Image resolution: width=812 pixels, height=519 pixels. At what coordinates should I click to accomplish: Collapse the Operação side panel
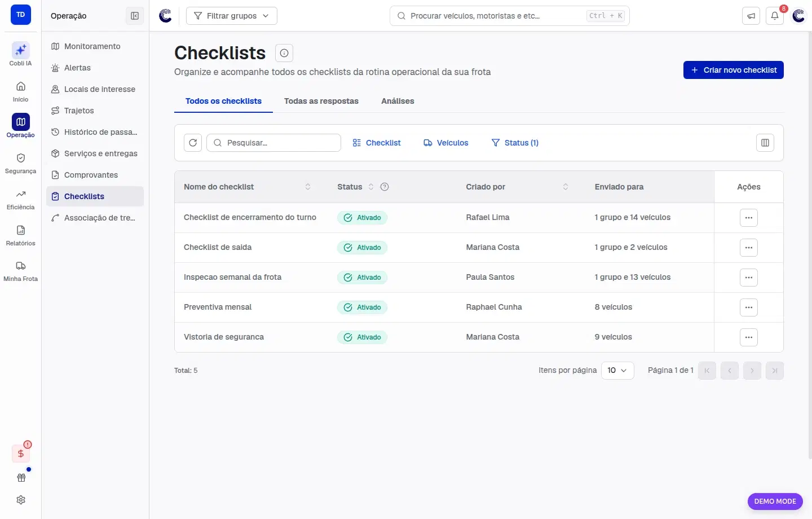point(135,16)
